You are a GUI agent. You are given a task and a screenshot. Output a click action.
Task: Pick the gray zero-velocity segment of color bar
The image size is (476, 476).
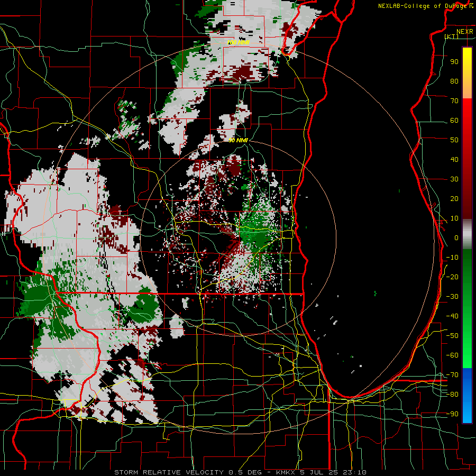[x=467, y=234]
